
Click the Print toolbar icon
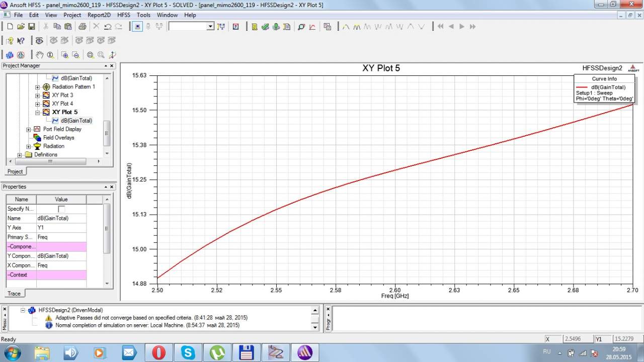83,26
